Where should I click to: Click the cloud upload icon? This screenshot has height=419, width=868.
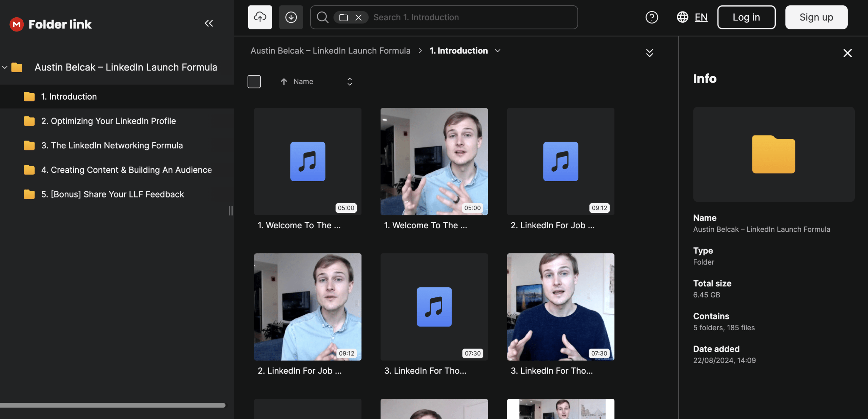click(260, 17)
